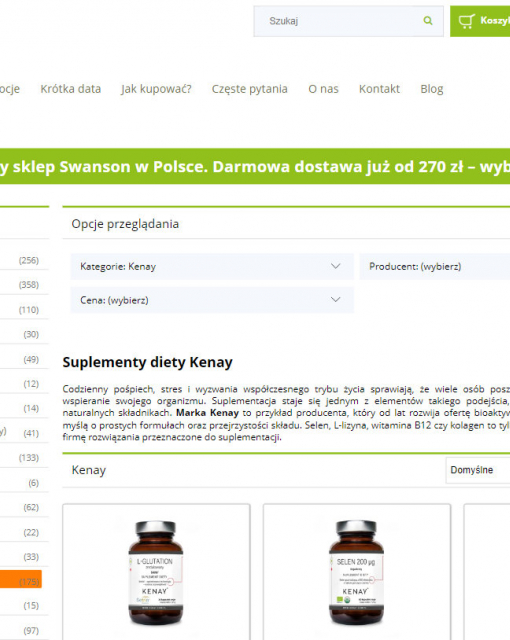Click the bold Marka Kenay text
The height and width of the screenshot is (640, 510).
207,413
